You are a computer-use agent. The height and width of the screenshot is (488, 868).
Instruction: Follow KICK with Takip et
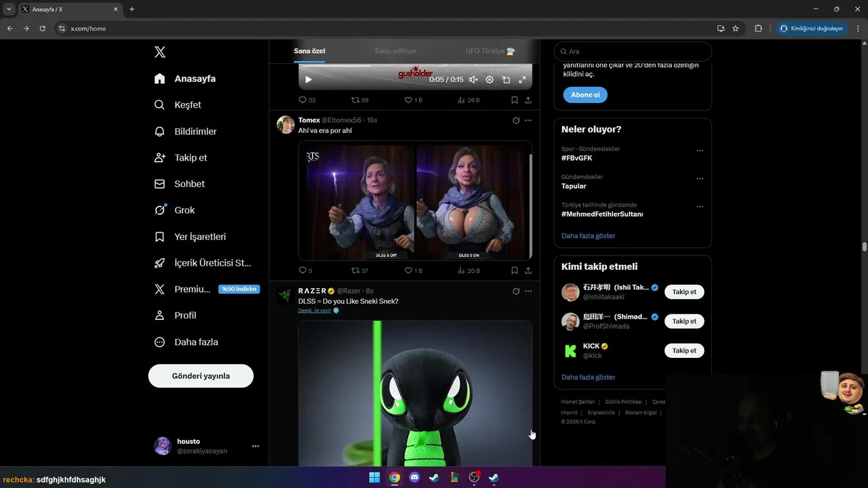pos(684,350)
